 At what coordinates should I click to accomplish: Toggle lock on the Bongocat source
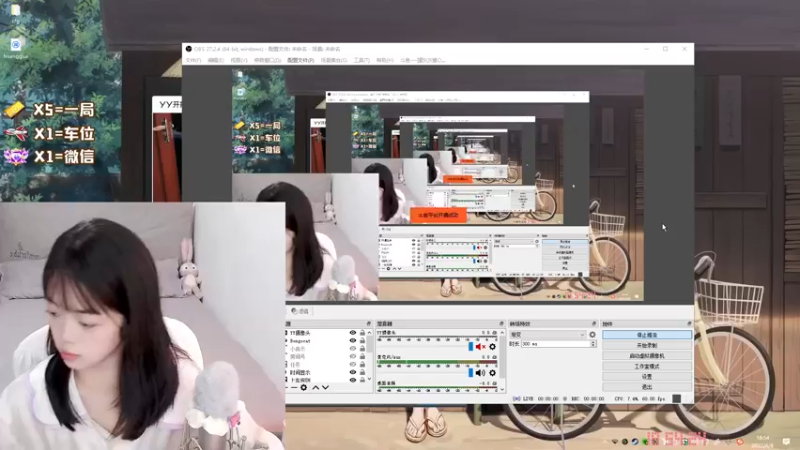click(362, 340)
